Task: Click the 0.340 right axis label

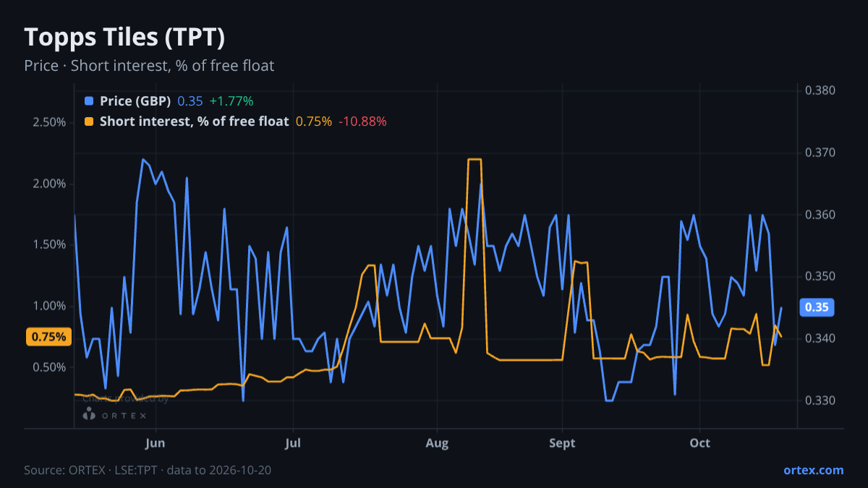Action: pos(820,338)
